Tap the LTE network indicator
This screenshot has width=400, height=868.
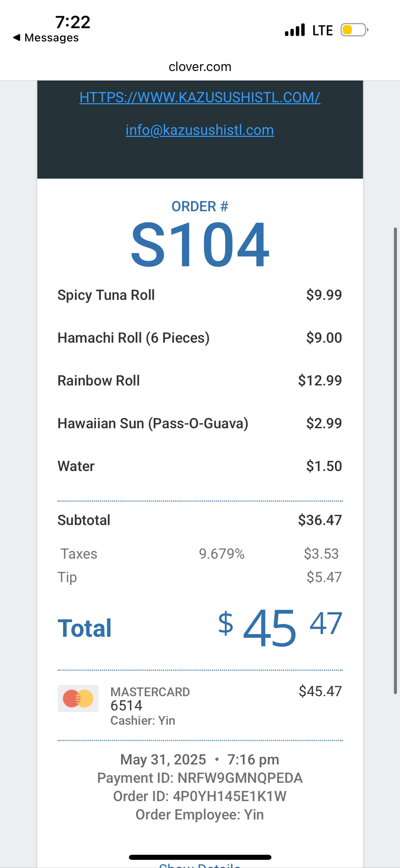(x=322, y=30)
